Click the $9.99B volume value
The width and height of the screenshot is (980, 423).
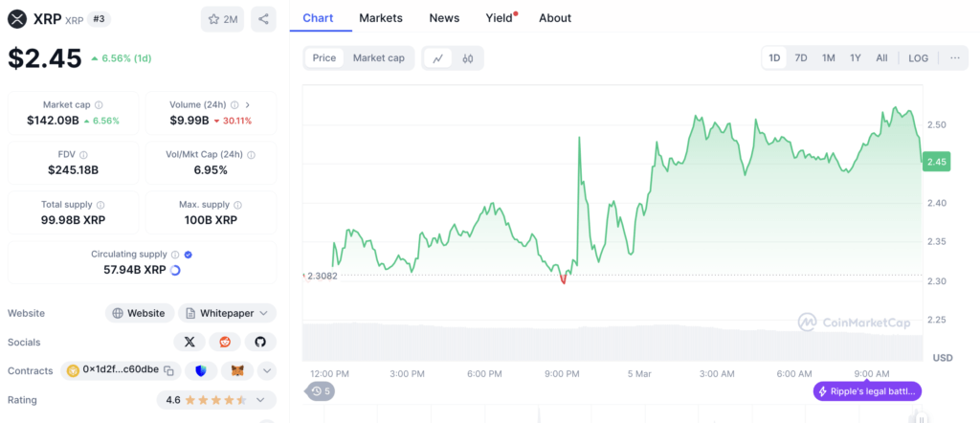pyautogui.click(x=189, y=121)
